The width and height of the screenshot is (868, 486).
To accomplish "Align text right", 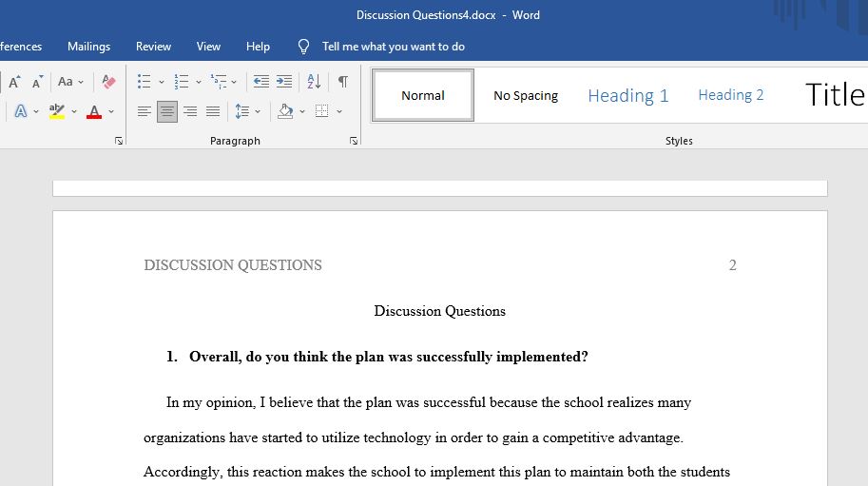I will coord(190,111).
